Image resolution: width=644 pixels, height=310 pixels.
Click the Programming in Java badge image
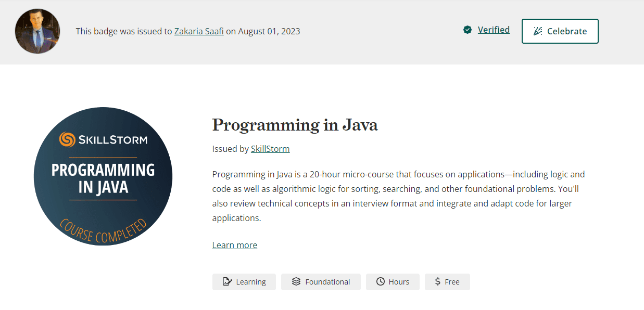[103, 177]
